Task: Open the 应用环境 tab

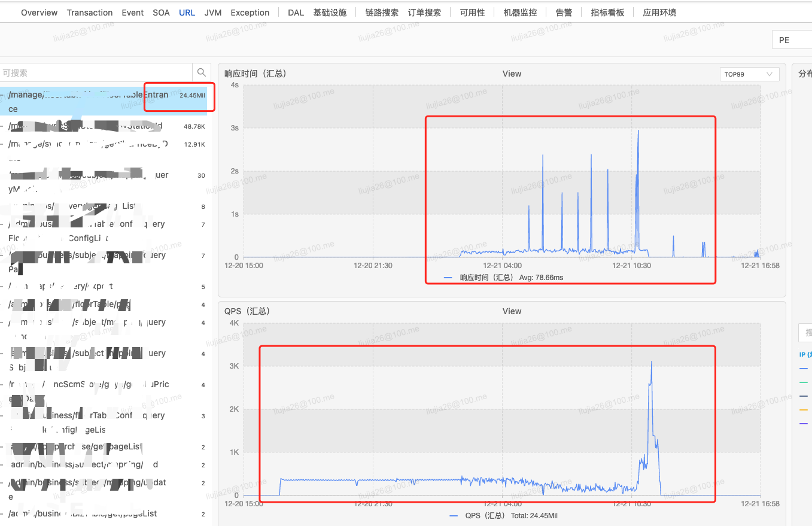Action: (659, 13)
